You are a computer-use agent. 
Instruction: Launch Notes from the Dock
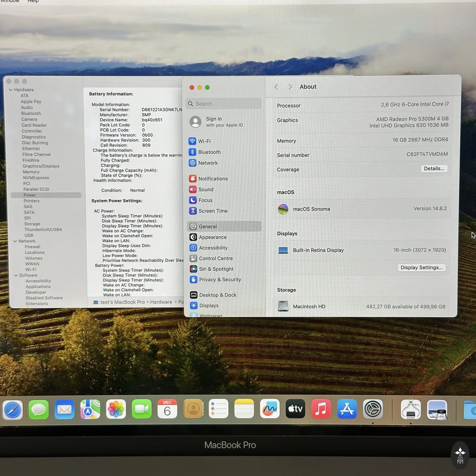point(244,409)
